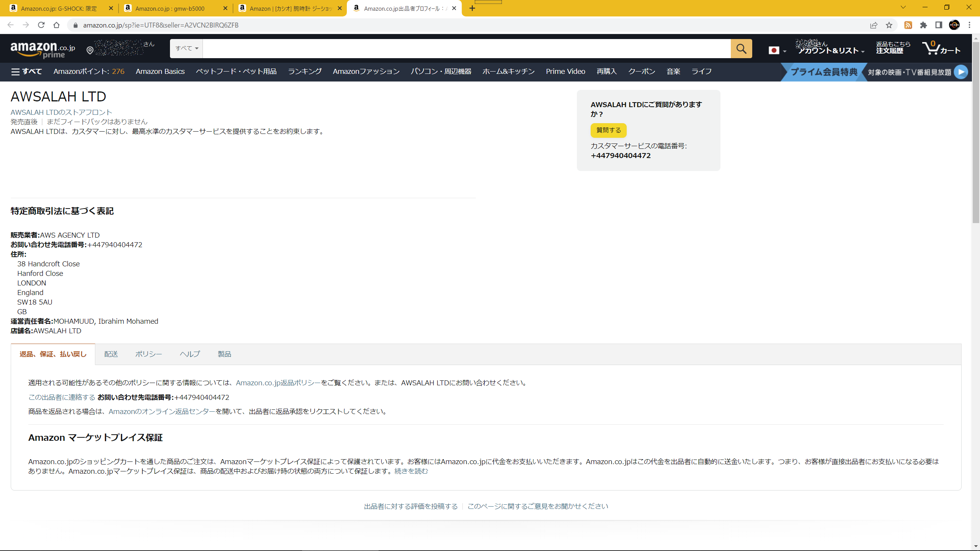This screenshot has width=980, height=551.
Task: Close the カシオ 腕時計 tab
Action: click(340, 8)
